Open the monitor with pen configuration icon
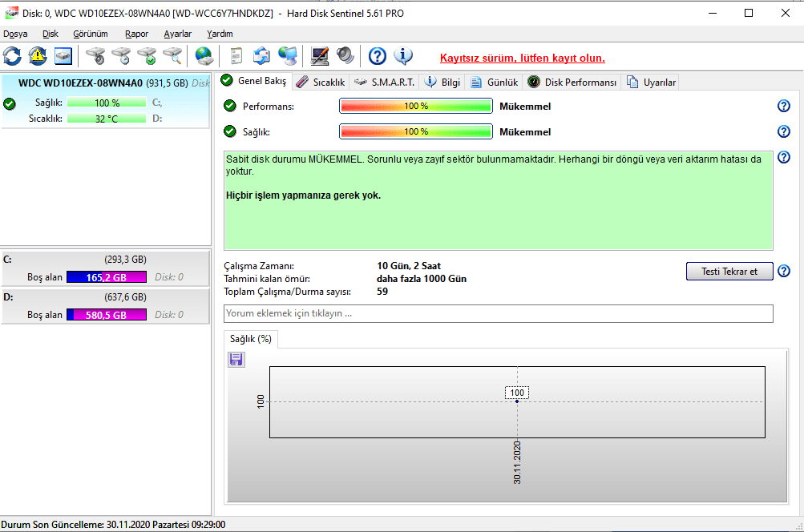The height and width of the screenshot is (532, 804). pos(320,56)
